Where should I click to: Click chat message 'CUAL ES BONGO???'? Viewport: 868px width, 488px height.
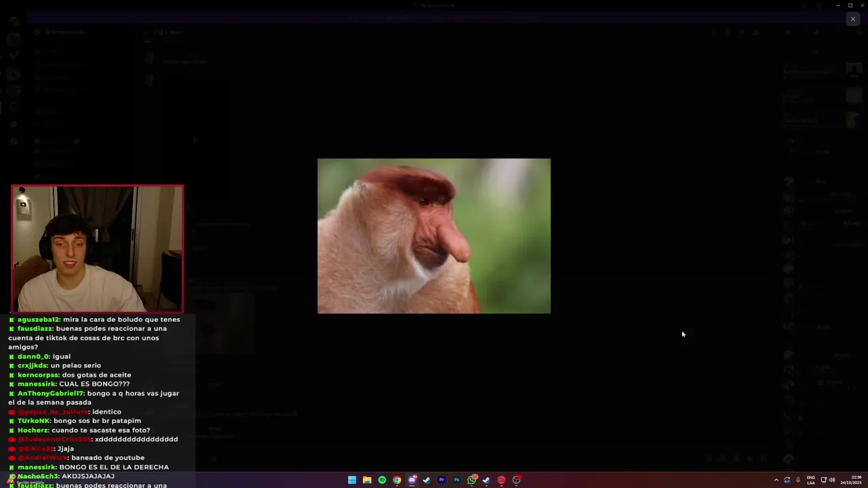click(x=94, y=384)
